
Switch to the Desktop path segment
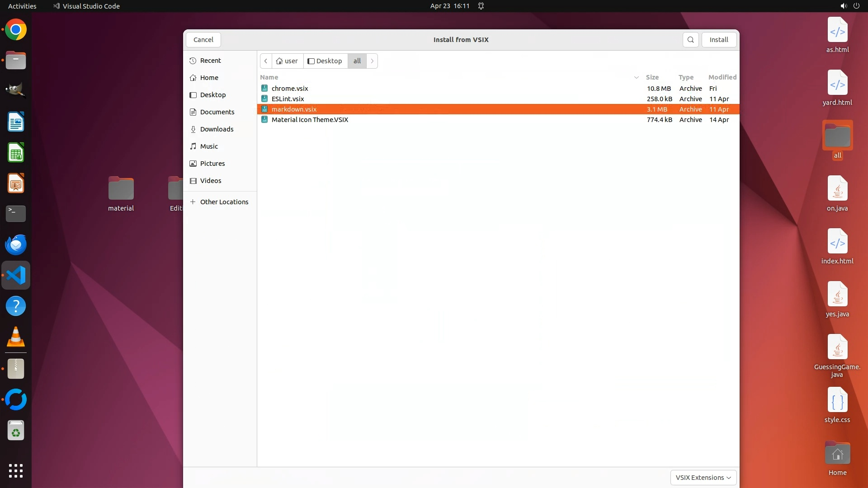click(x=325, y=61)
